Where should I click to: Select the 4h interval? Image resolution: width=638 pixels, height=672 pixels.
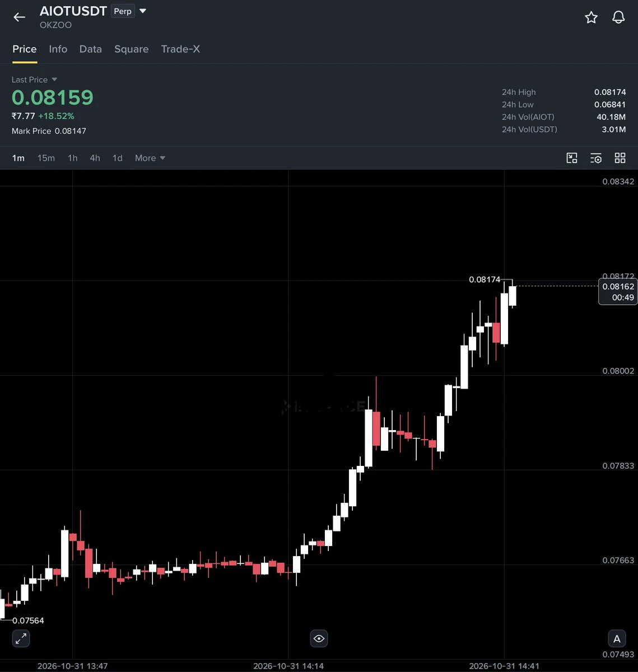click(95, 158)
